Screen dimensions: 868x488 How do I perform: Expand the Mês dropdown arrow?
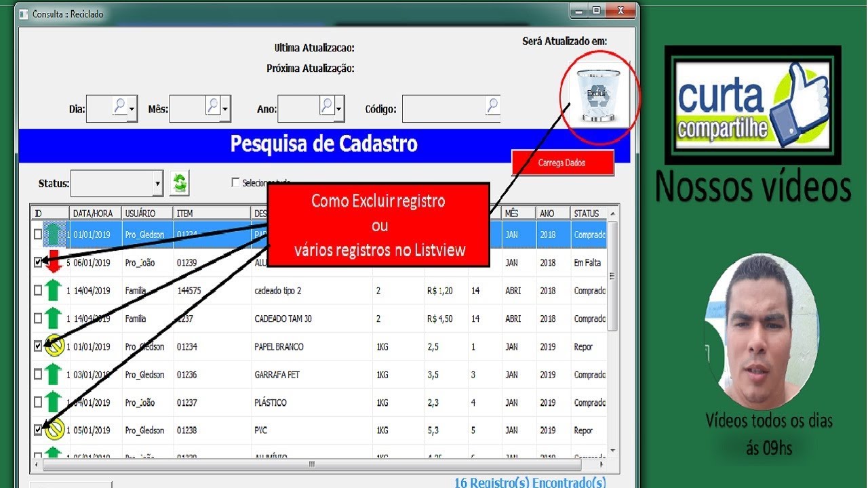(x=225, y=108)
